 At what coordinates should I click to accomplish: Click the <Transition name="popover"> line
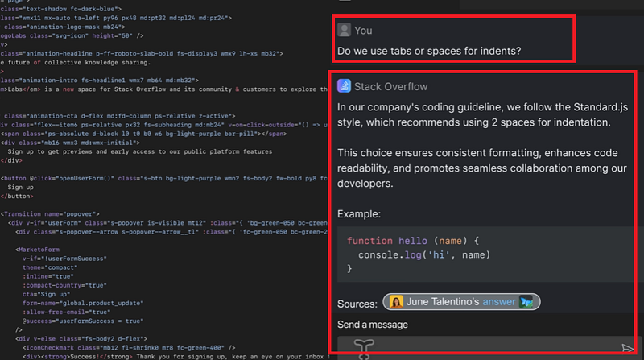50,213
